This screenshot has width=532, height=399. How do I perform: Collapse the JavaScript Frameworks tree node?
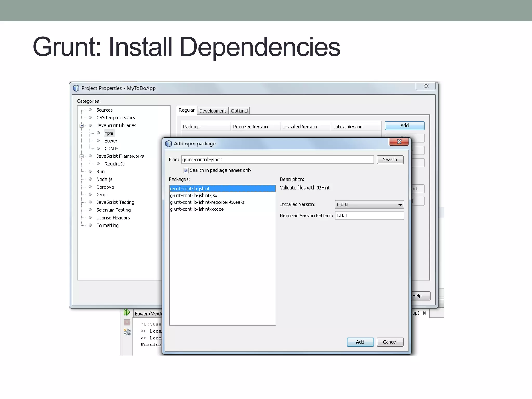tap(82, 156)
